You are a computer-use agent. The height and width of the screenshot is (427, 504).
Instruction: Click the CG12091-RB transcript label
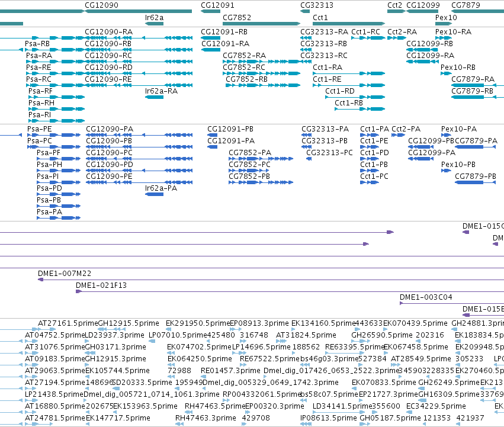pos(224,32)
